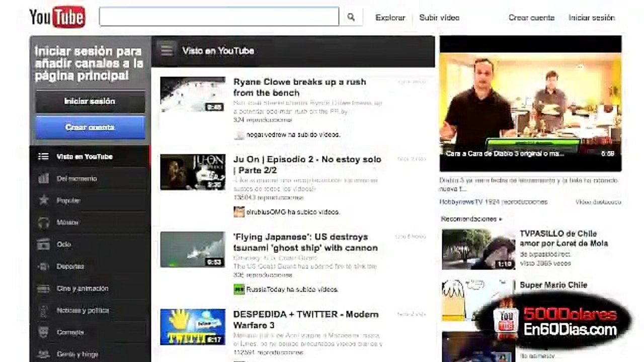The image size is (644, 362).
Task: Click the Ocio category icon
Action: click(x=44, y=244)
